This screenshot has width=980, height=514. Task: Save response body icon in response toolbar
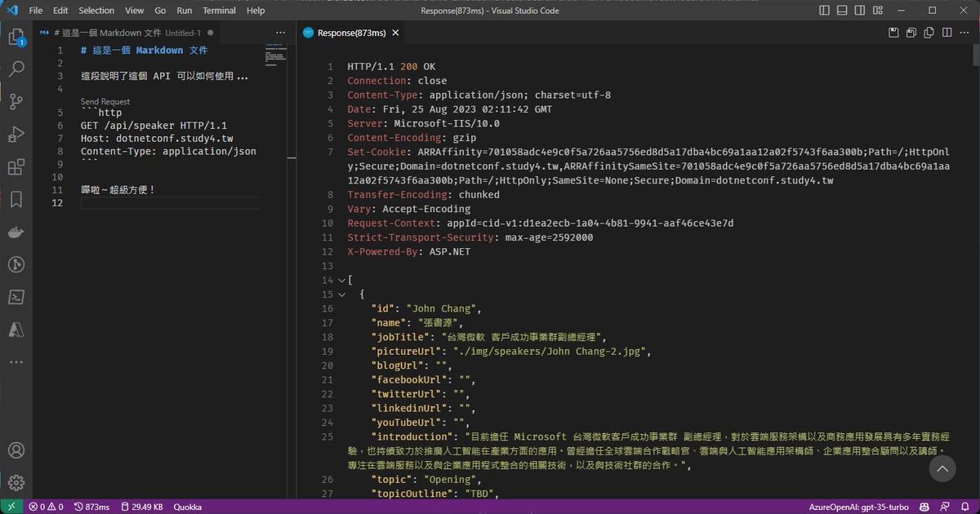[911, 33]
